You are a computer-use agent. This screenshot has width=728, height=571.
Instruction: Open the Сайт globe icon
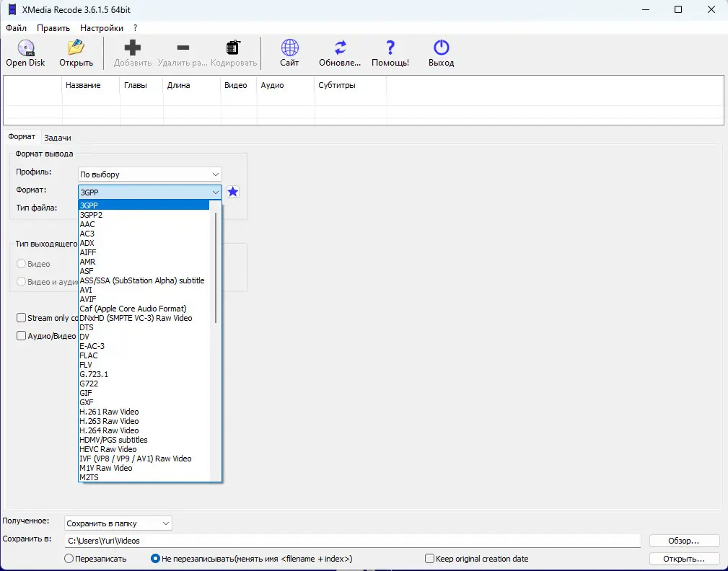point(290,48)
